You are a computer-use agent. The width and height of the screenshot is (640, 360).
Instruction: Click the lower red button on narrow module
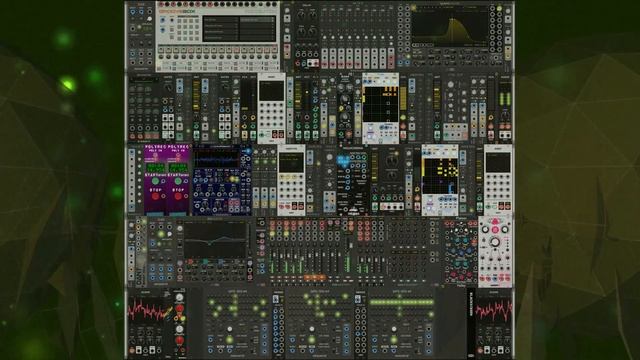point(179,340)
